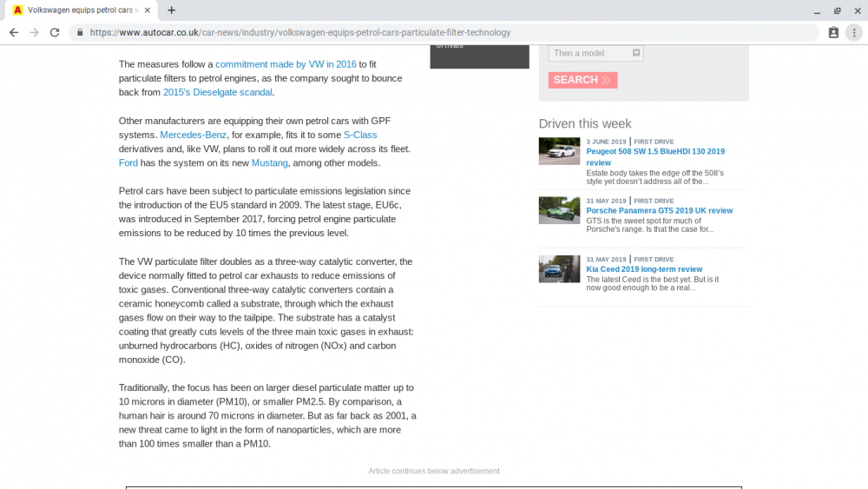Open the Chrome three-dot menu
The height and width of the screenshot is (489, 868).
click(854, 33)
